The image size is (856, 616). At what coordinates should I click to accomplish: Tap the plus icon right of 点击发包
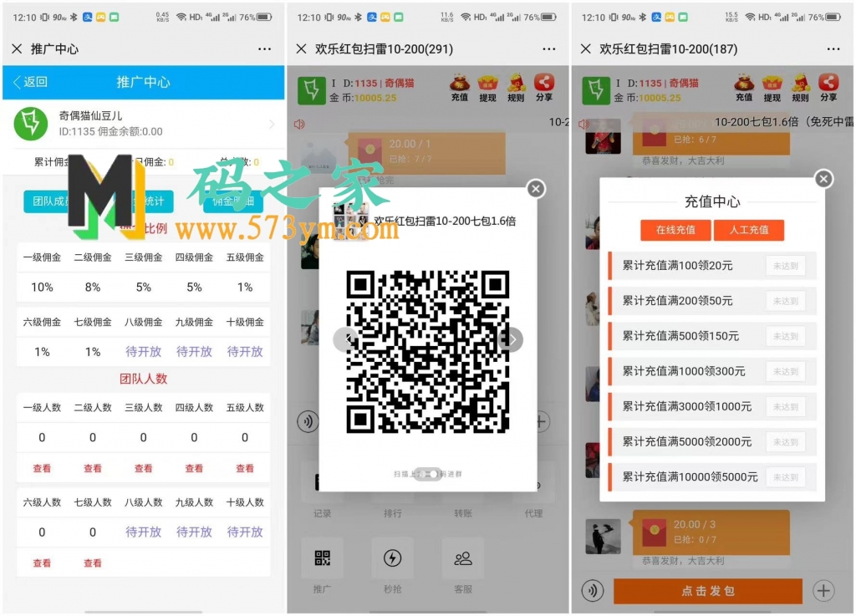pos(823,591)
